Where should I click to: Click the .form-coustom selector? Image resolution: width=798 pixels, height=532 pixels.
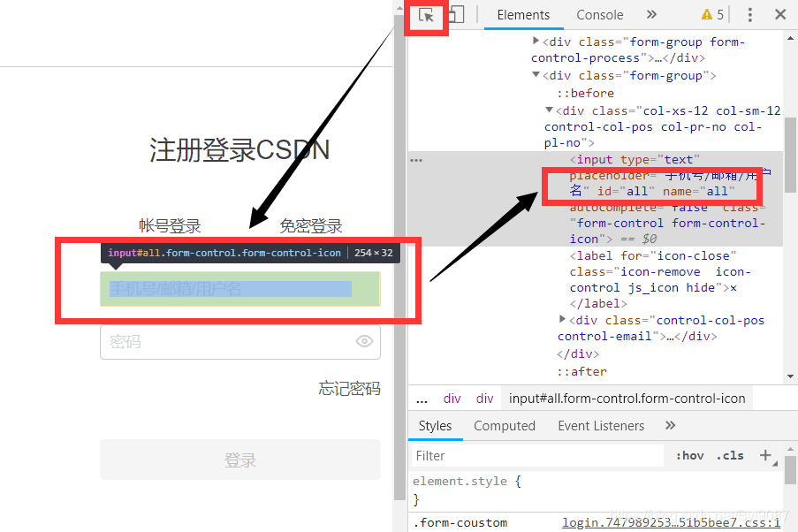coord(460,523)
